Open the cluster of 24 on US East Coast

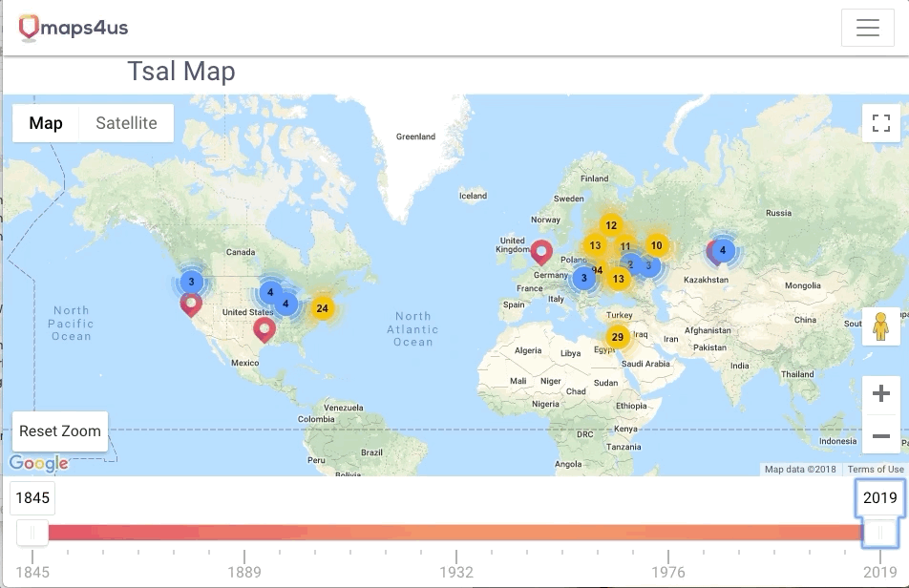point(323,308)
